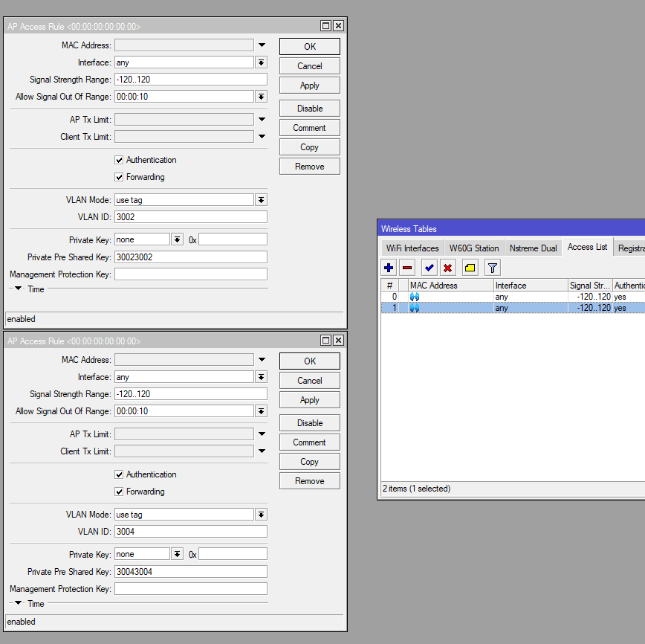Open Interface dropdown in VLAN 3004 rule

point(262,377)
